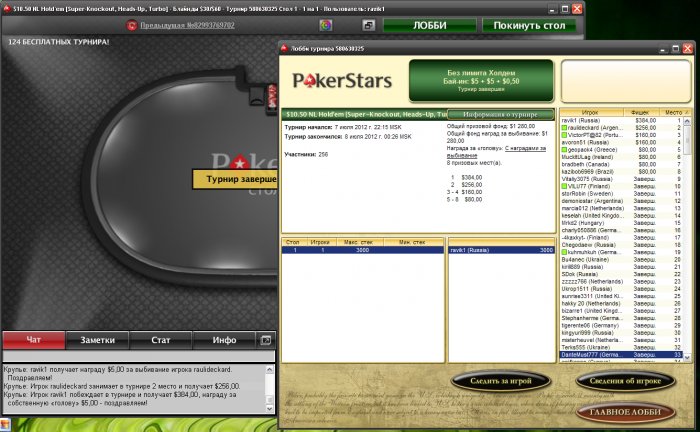Click the Мин. стек column header
Viewport: 700px width, 432px height.
point(412,242)
